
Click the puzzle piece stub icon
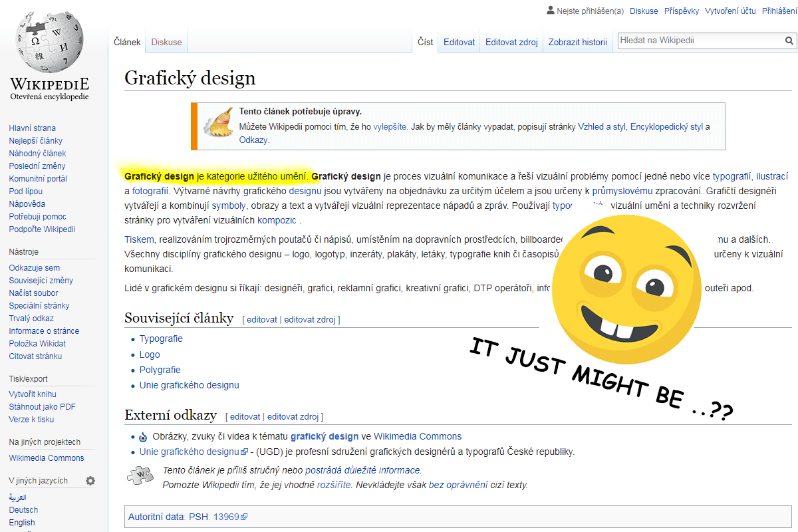[x=140, y=475]
